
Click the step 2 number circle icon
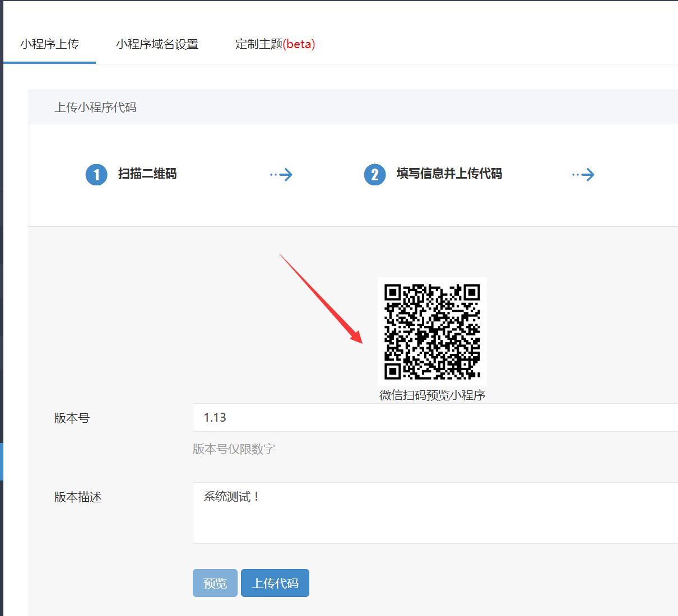pyautogui.click(x=375, y=175)
